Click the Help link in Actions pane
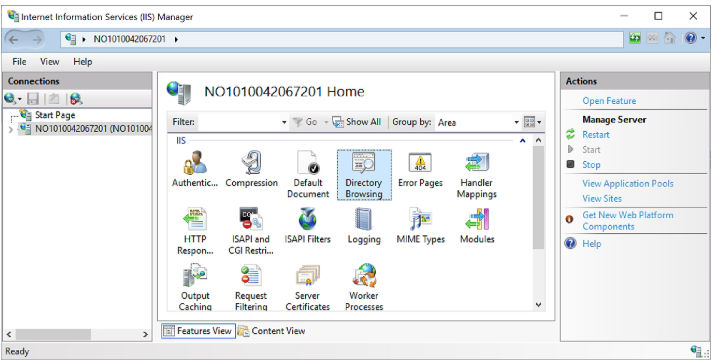The image size is (712, 361). [x=592, y=244]
